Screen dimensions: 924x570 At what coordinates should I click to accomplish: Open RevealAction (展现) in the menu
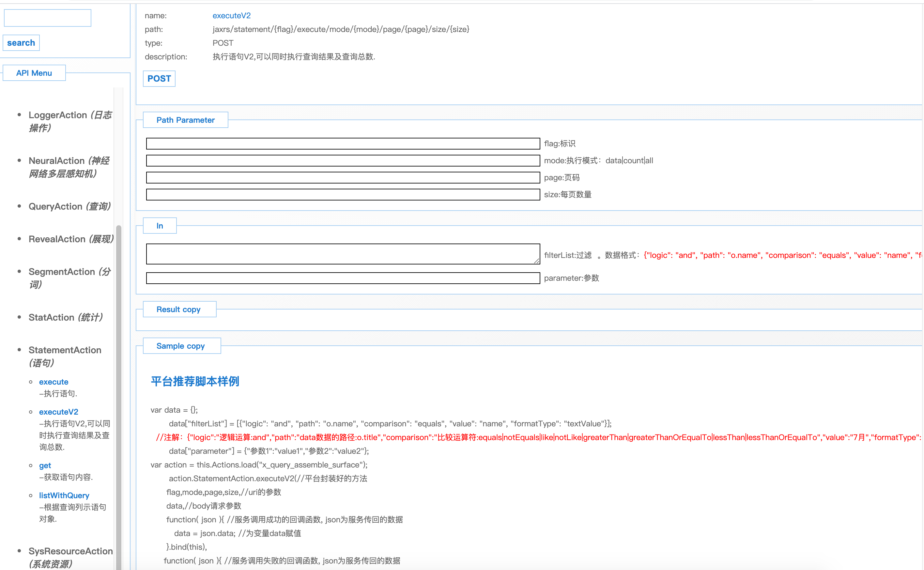tap(71, 239)
